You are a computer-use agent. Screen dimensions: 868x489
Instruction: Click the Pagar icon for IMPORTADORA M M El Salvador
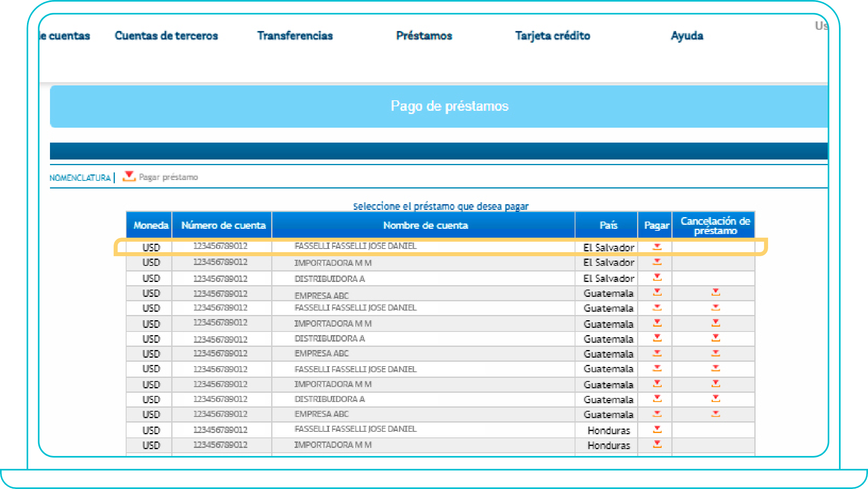click(657, 262)
